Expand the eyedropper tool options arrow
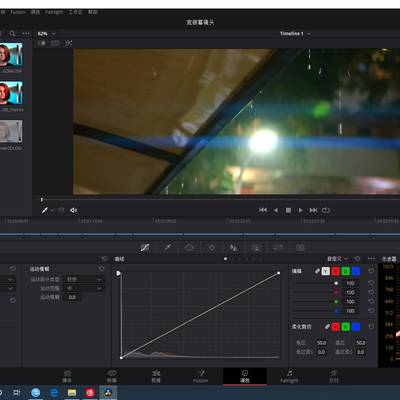This screenshot has width=400, height=400. tap(52, 210)
